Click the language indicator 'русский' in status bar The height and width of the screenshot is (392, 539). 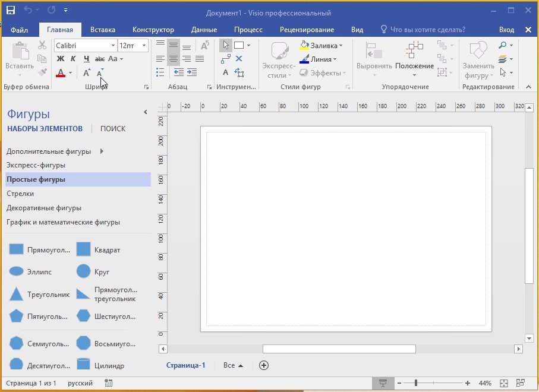[80, 383]
